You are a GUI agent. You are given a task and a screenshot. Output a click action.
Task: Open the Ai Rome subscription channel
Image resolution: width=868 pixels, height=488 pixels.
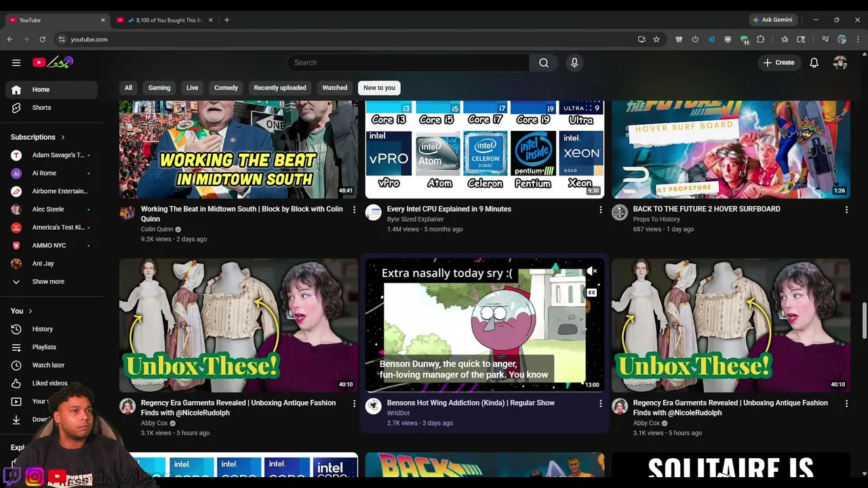52,173
